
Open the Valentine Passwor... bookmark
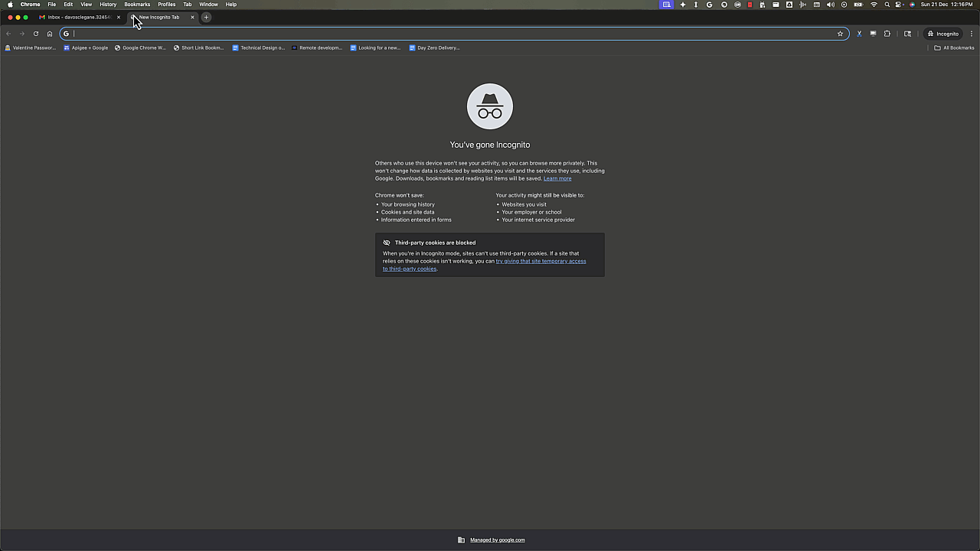tap(31, 47)
